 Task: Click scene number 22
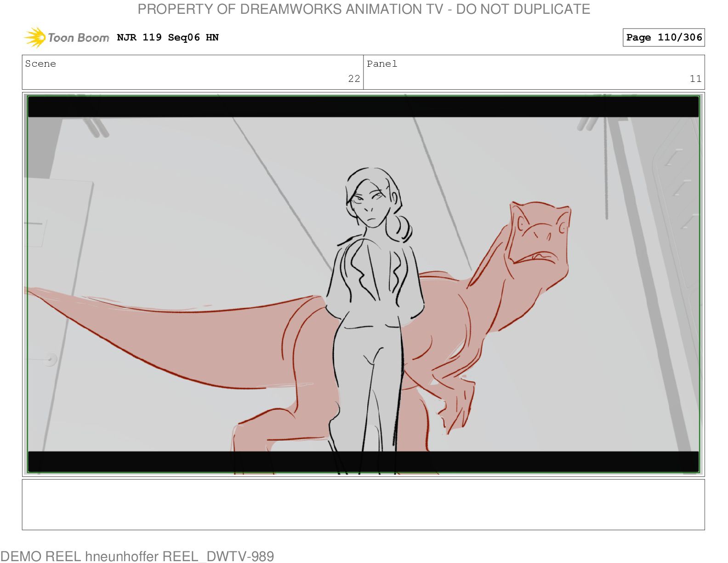(354, 79)
